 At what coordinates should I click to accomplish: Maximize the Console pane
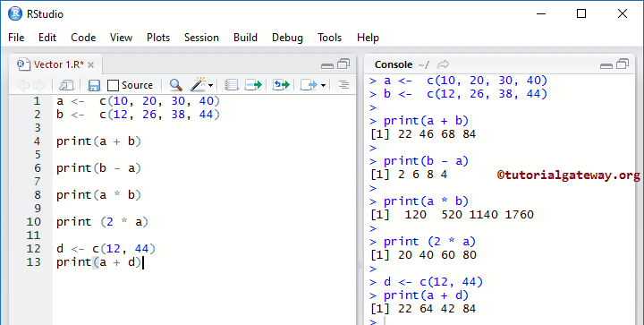pyautogui.click(x=623, y=64)
